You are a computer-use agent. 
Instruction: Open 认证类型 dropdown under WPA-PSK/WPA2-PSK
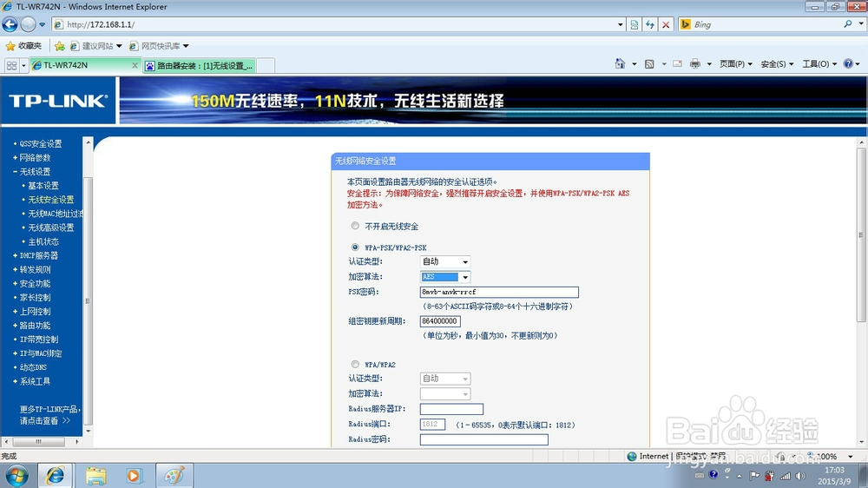coord(445,261)
